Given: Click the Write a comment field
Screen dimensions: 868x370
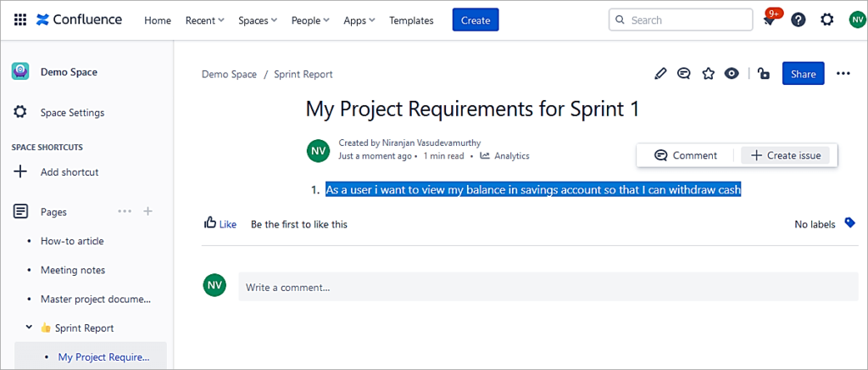Looking at the screenshot, I should pos(548,287).
